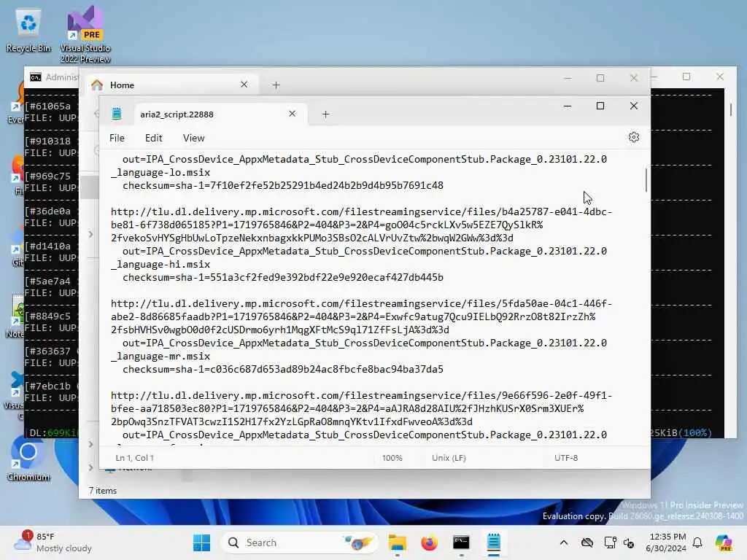
Task: Minimize the Notepad window
Action: [567, 106]
